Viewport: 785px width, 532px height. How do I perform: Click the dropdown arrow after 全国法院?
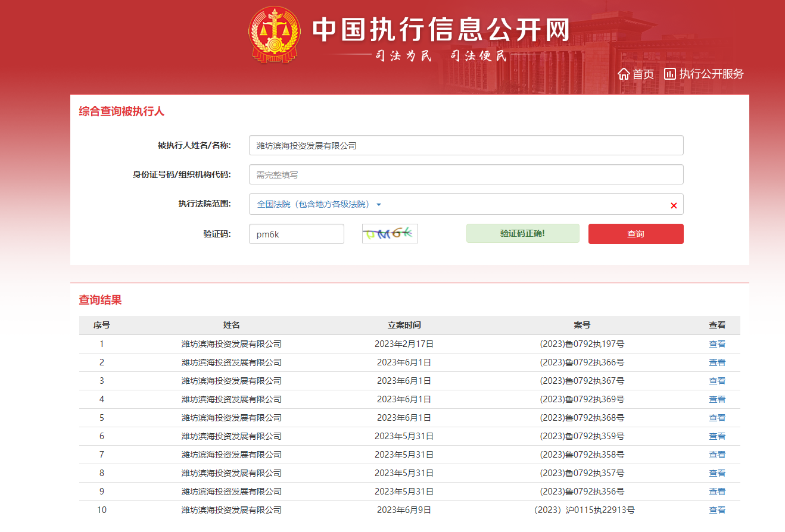379,205
